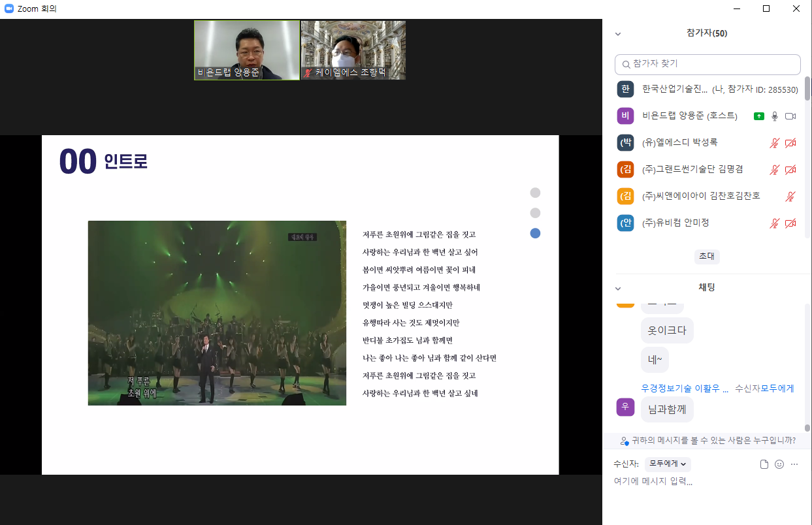The height and width of the screenshot is (525, 812).
Task: Click yellow avatar of (주)씨앤에이아이 김찬호
Action: click(625, 197)
